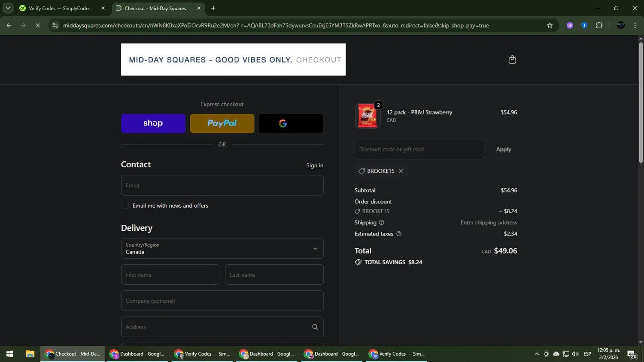Switch to the Verify Codes — SimplyCodes tab
Image resolution: width=644 pixels, height=362 pixels.
(60, 8)
